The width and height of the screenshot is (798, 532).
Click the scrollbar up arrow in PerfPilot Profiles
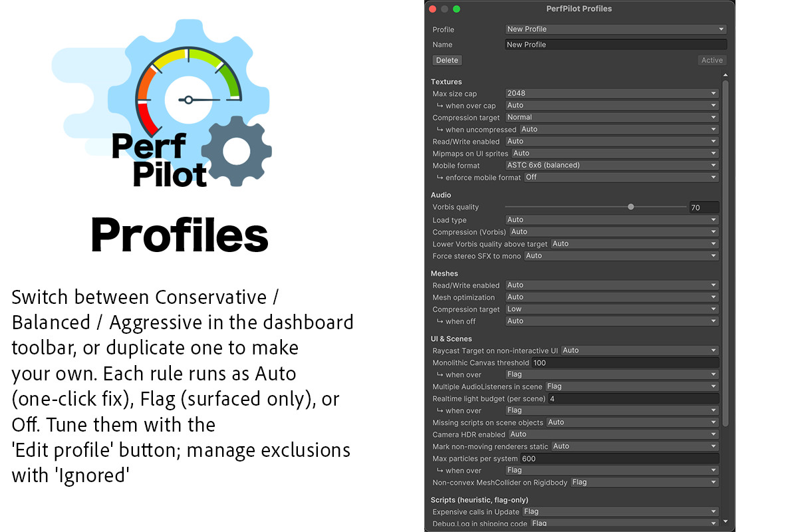[x=725, y=75]
